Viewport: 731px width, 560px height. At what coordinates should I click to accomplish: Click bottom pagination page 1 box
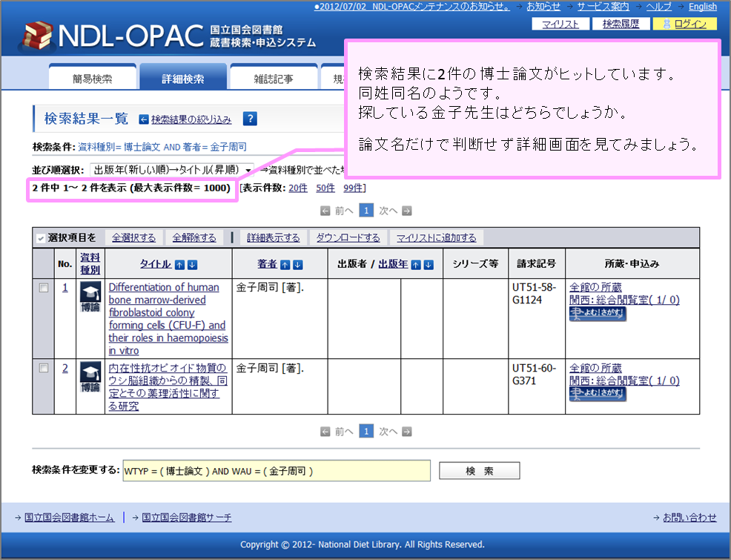[366, 431]
